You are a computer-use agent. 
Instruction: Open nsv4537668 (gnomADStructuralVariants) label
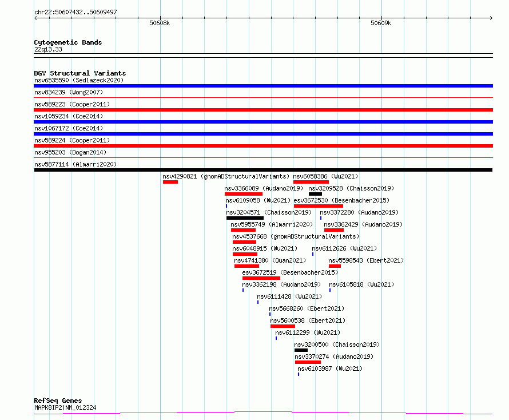(296, 236)
